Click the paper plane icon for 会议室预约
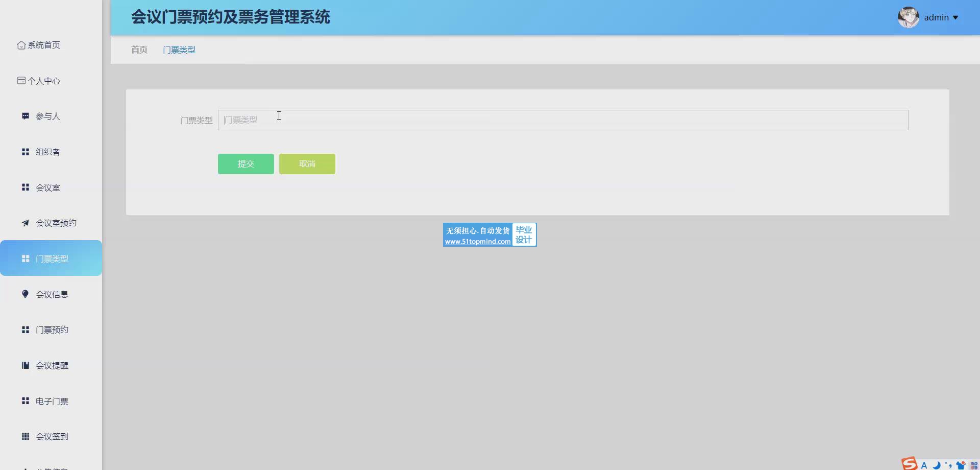 pyautogui.click(x=25, y=223)
